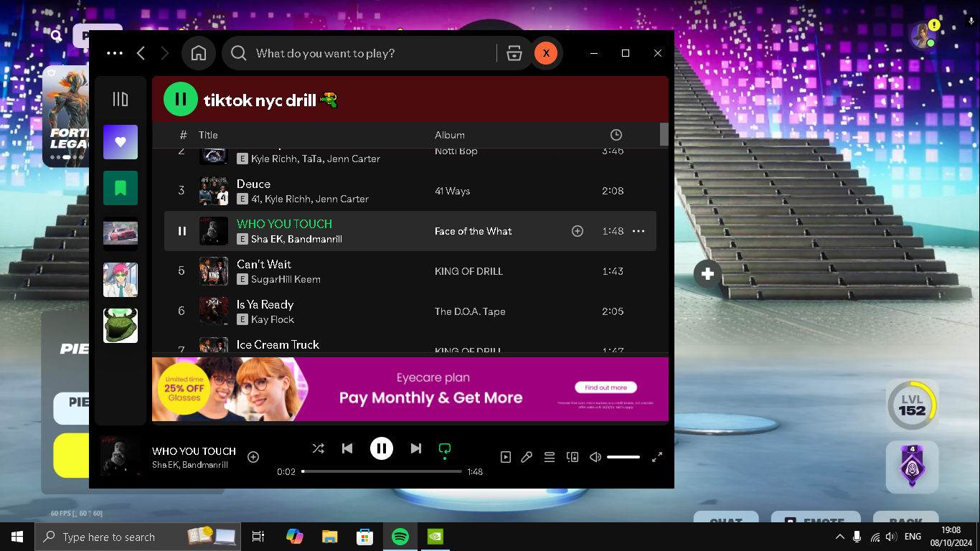Pause playback with main player button
This screenshot has width=980, height=551.
point(382,448)
